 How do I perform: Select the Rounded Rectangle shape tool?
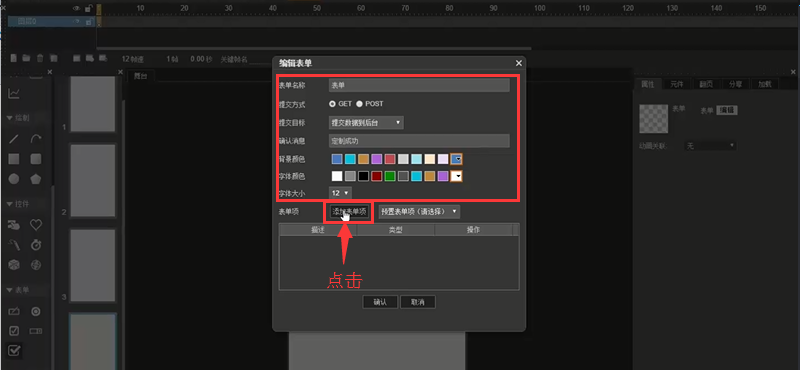click(x=36, y=159)
